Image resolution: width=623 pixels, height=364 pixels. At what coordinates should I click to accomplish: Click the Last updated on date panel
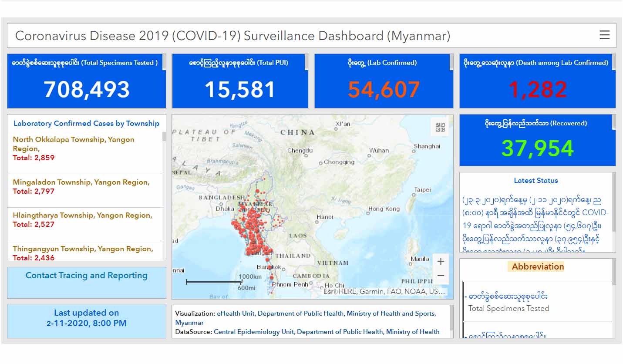87,321
